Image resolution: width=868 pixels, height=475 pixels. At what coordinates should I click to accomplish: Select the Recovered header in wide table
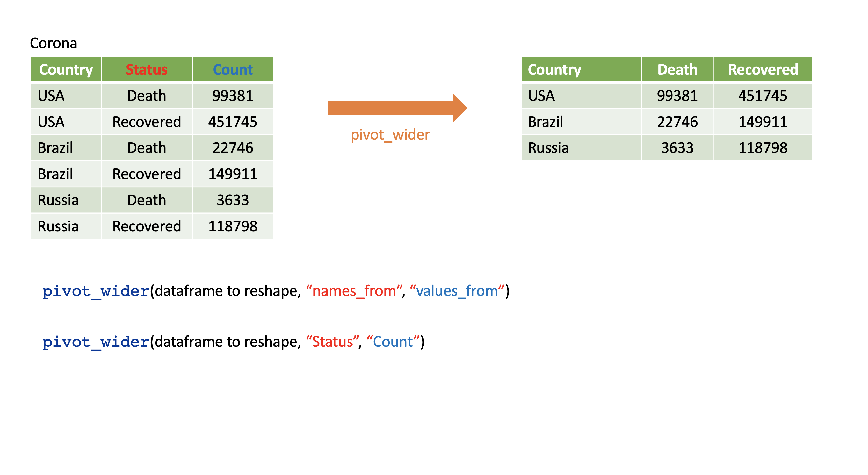[763, 69]
